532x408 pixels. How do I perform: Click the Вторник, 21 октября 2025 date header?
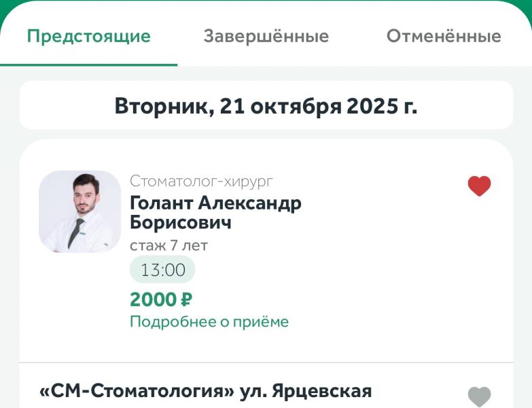pos(266,106)
